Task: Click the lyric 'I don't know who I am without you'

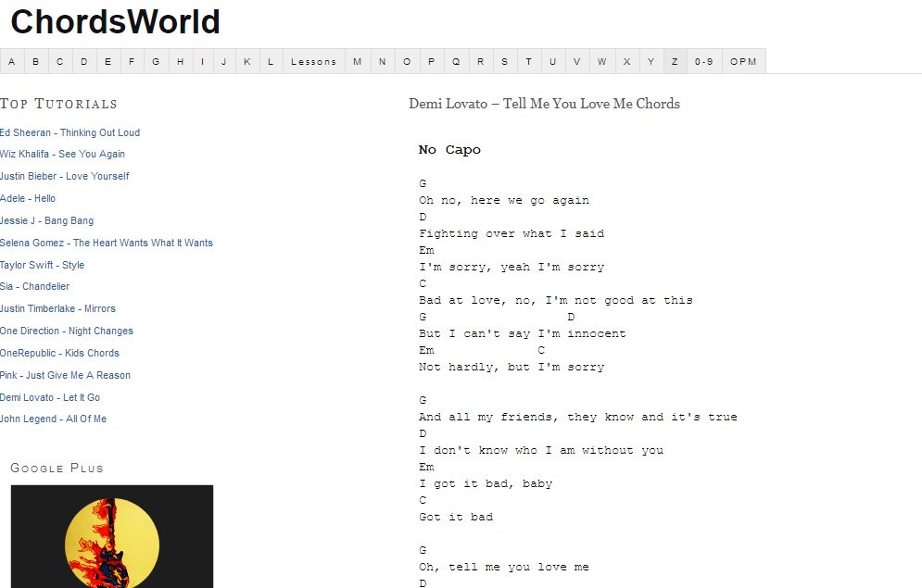Action: (541, 451)
